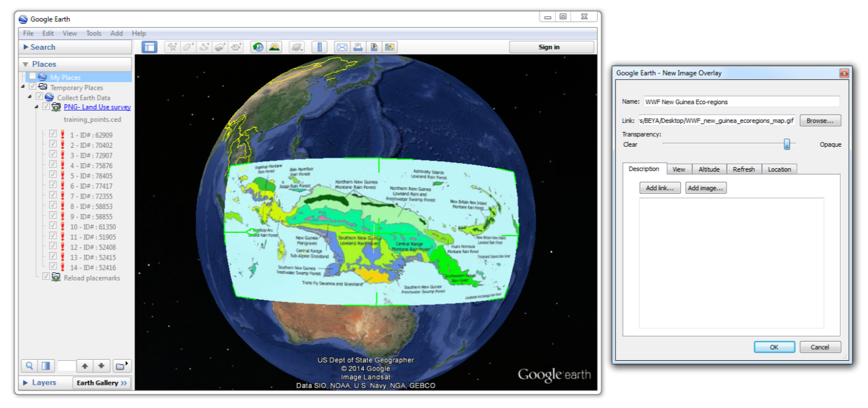This screenshot has width=868, height=408.
Task: Open the Add Image Overlay tool
Action: (x=219, y=47)
